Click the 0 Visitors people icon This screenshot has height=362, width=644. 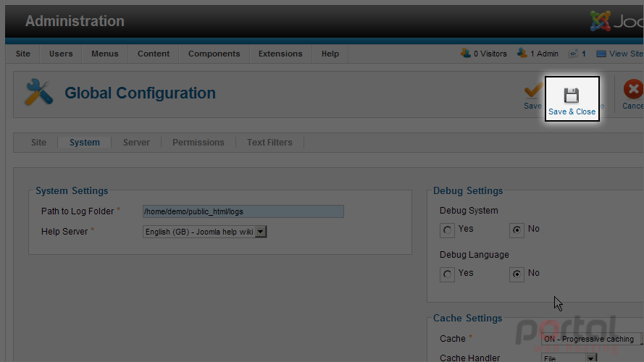coord(465,54)
